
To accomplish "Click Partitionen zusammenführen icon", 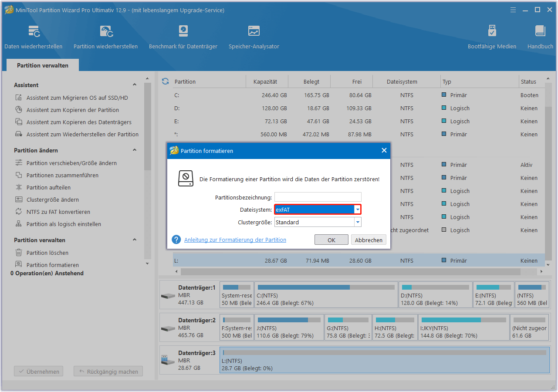I will tap(19, 175).
